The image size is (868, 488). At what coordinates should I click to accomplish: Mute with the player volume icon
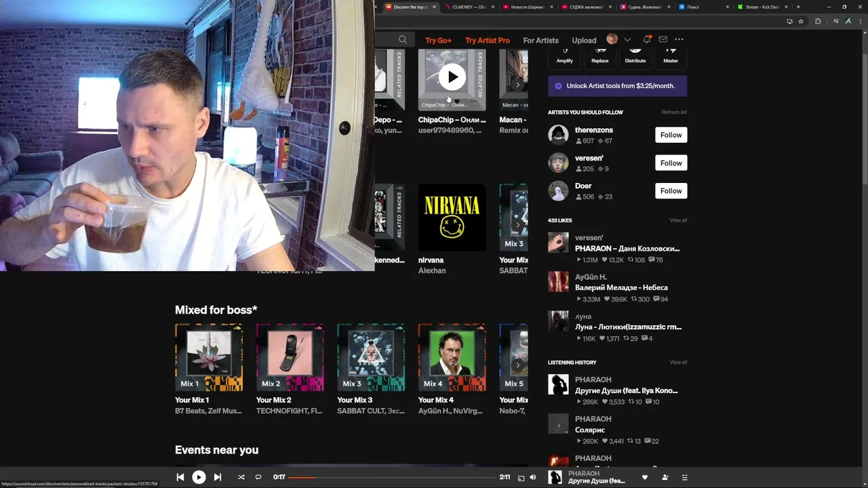(x=533, y=477)
